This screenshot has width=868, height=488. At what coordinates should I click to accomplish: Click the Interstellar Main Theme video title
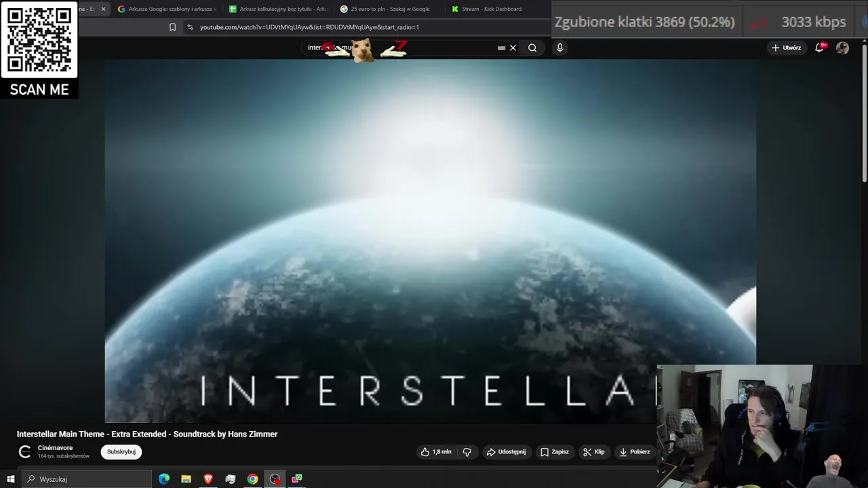[147, 434]
